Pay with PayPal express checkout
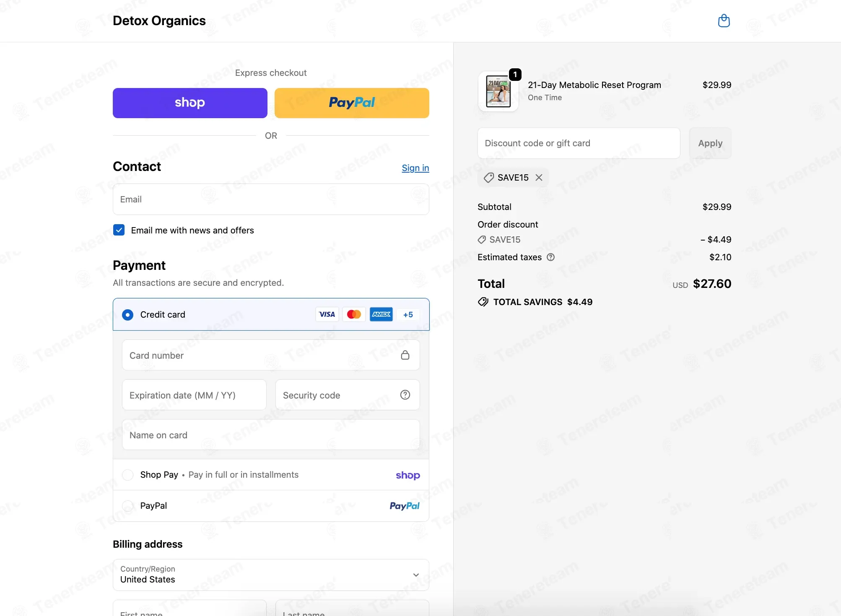Image resolution: width=841 pixels, height=616 pixels. [352, 103]
